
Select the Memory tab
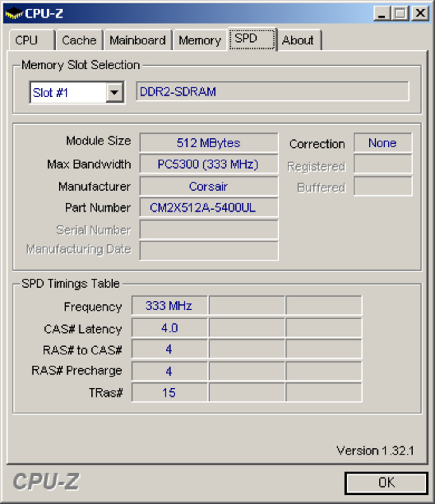(x=200, y=41)
